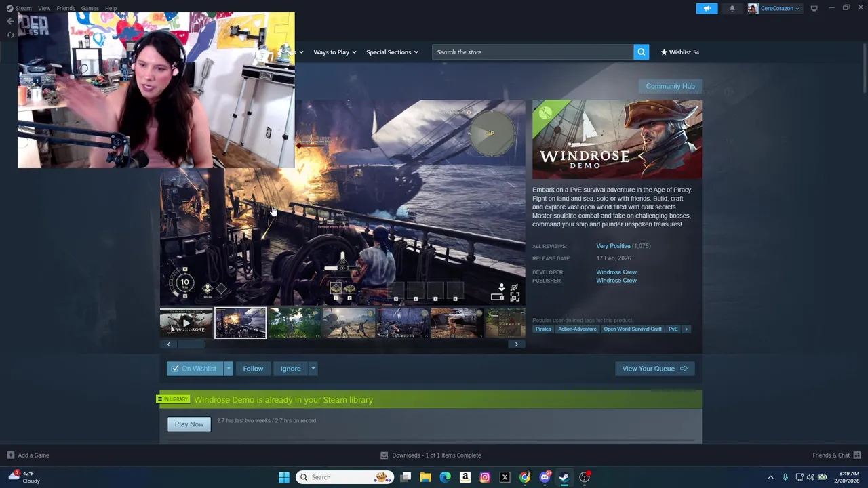Open the View menu
868x488 pixels.
[x=44, y=8]
